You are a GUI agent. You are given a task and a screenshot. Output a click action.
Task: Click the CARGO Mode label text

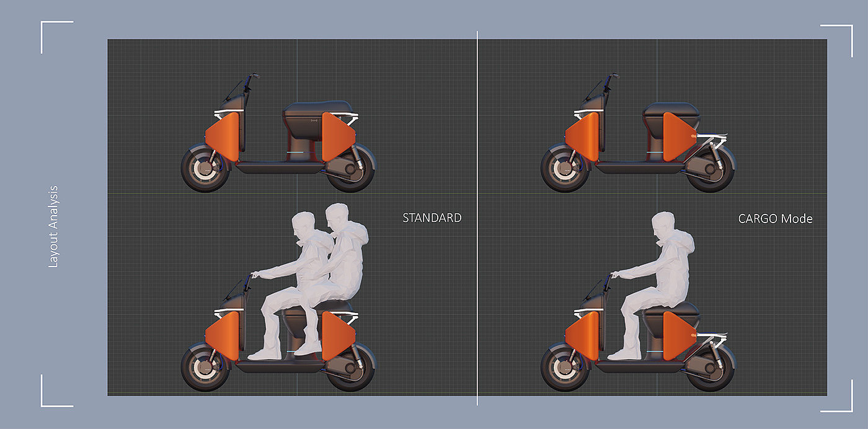[x=775, y=219]
